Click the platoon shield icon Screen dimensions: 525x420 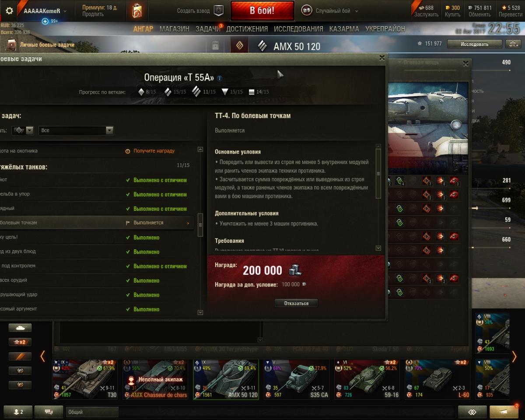pyautogui.click(x=218, y=11)
